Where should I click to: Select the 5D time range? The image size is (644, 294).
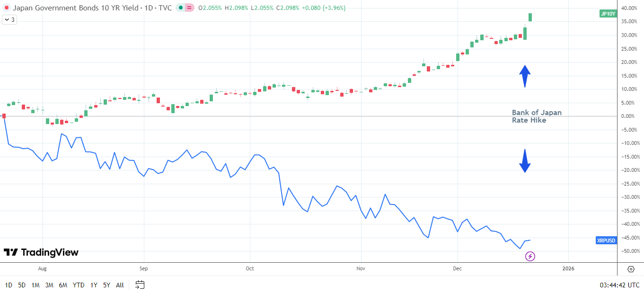coord(22,285)
